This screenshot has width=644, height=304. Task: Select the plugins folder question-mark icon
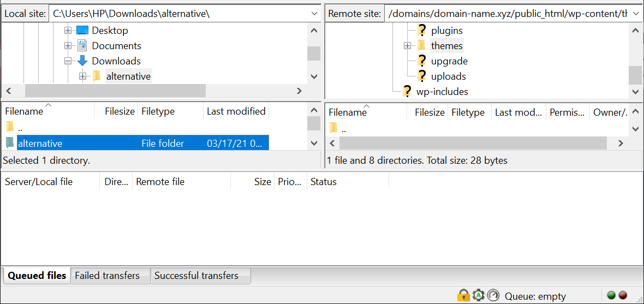coord(421,31)
